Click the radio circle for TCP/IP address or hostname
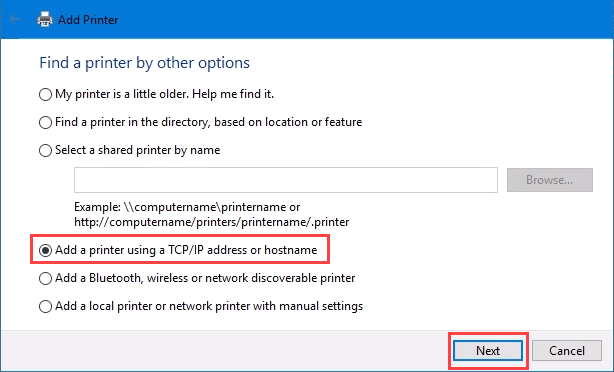 [x=45, y=250]
